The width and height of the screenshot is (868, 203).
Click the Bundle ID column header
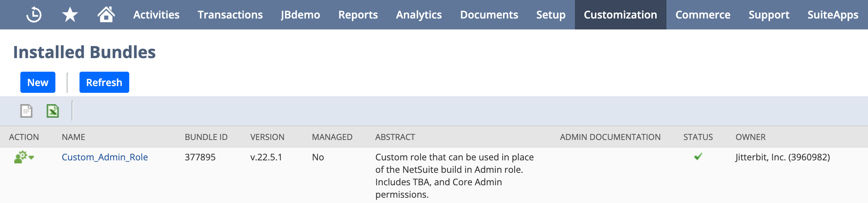(206, 137)
